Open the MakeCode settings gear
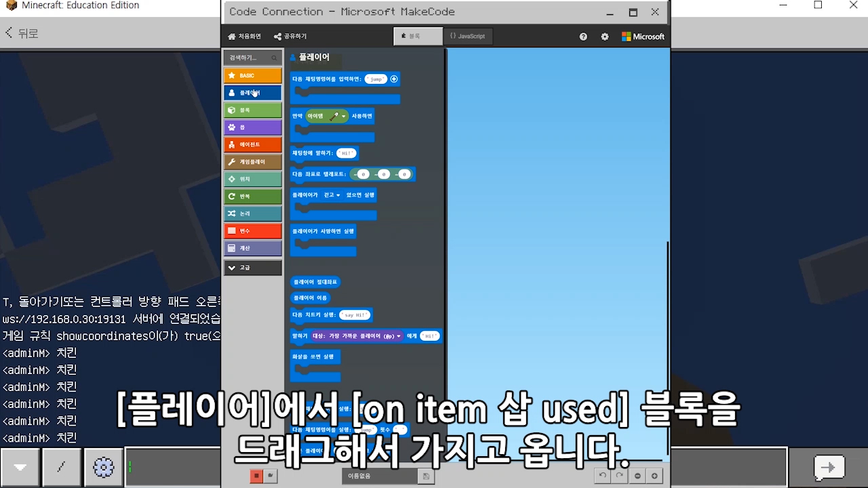The width and height of the screenshot is (868, 488). (605, 37)
